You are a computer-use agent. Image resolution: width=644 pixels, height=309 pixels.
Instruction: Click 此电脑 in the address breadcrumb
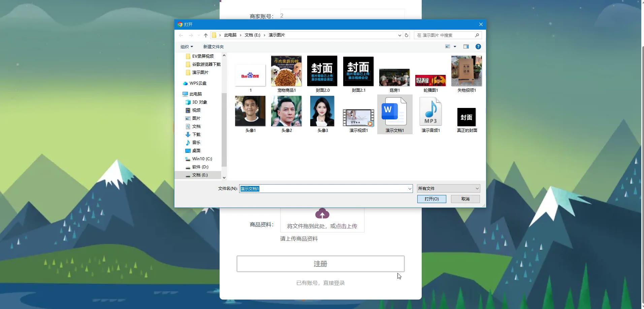click(x=230, y=35)
